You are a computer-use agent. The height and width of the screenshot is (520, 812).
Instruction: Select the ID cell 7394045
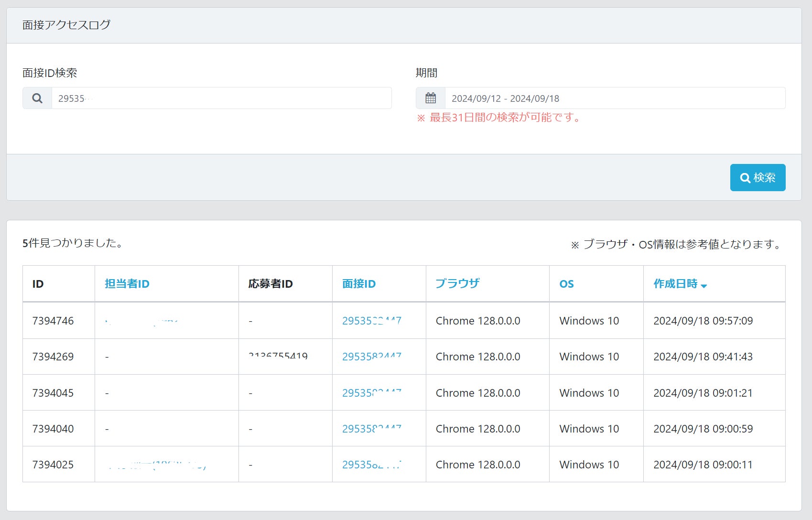(53, 393)
